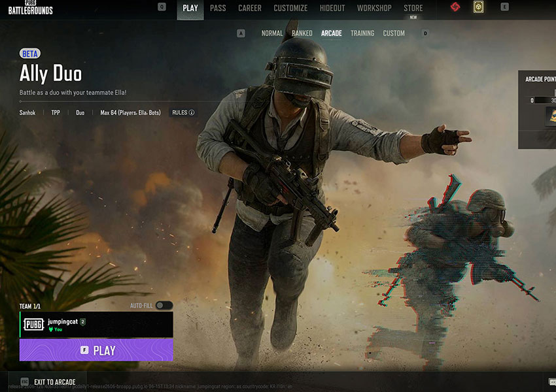Click the green You indicator icon
This screenshot has height=392, width=556.
pyautogui.click(x=51, y=329)
